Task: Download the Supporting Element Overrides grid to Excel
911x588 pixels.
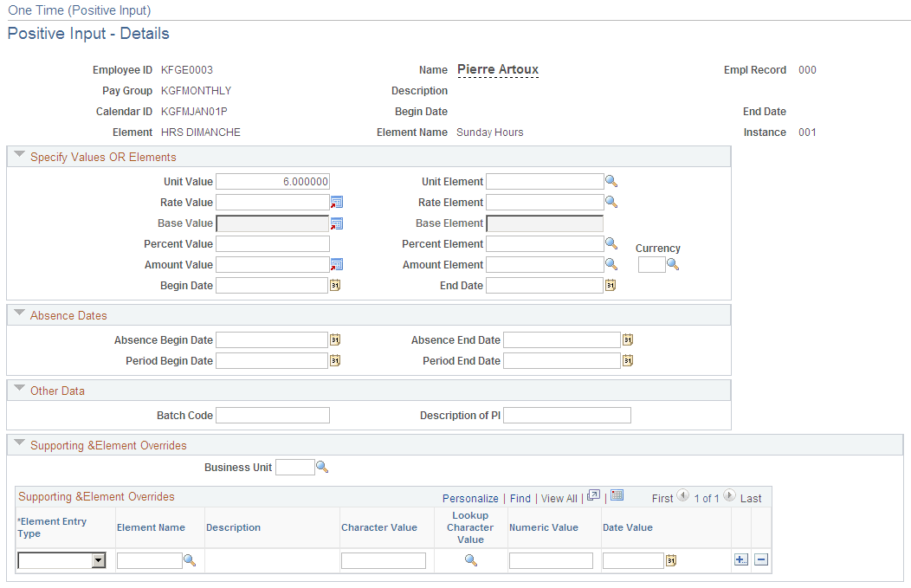Action: click(617, 494)
